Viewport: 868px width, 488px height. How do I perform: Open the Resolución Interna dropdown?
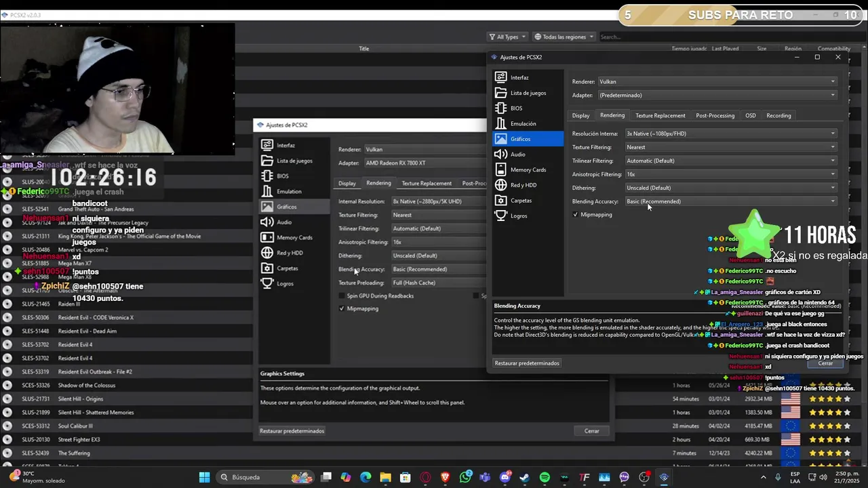[731, 134]
